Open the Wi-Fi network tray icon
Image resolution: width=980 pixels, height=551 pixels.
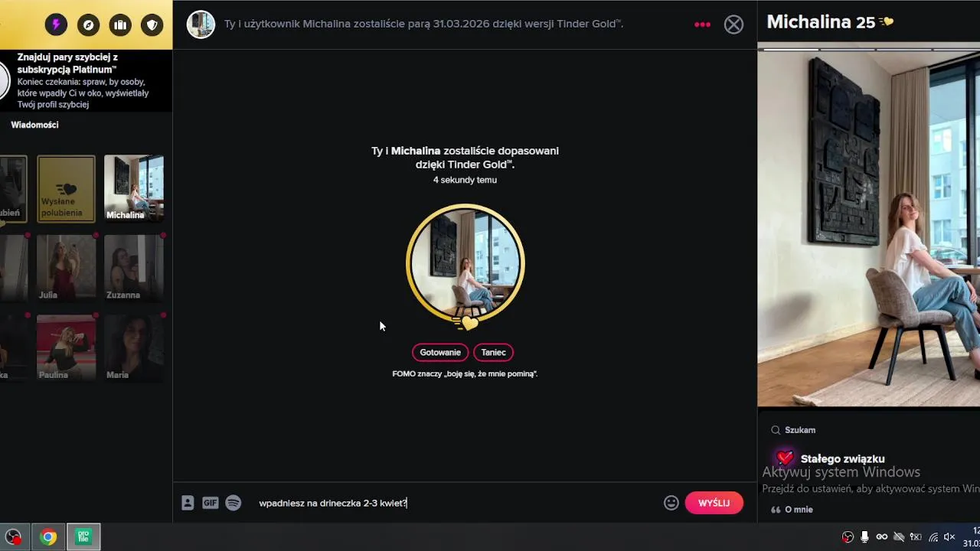[933, 537]
